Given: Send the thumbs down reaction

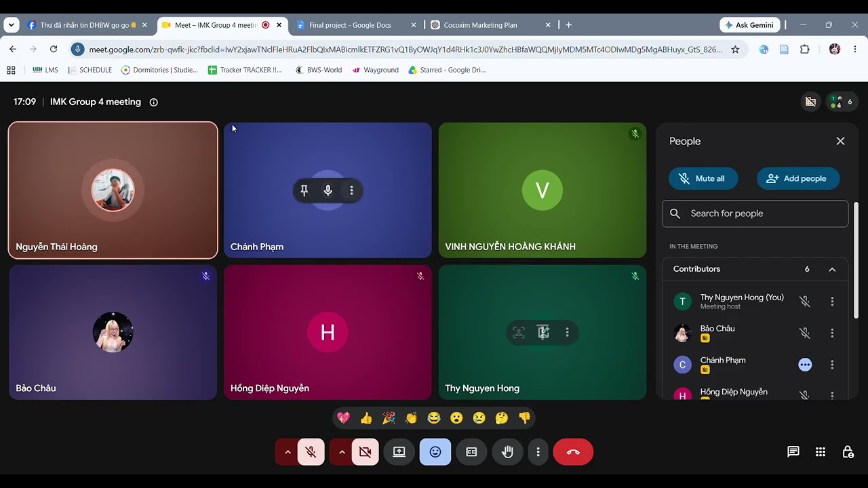Looking at the screenshot, I should (x=524, y=418).
